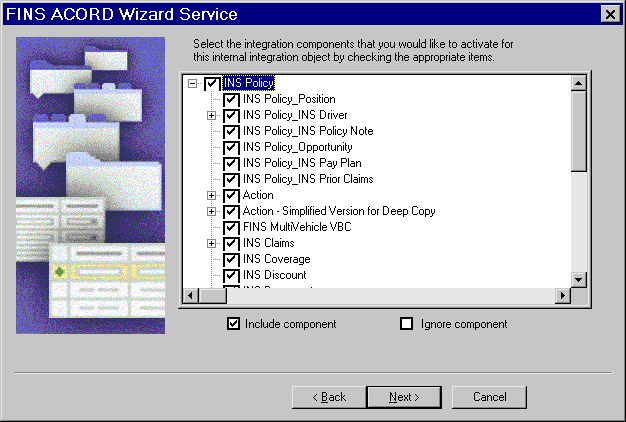Select the INS Policy_INS Pay Plan label
626x422 pixels.
302,163
